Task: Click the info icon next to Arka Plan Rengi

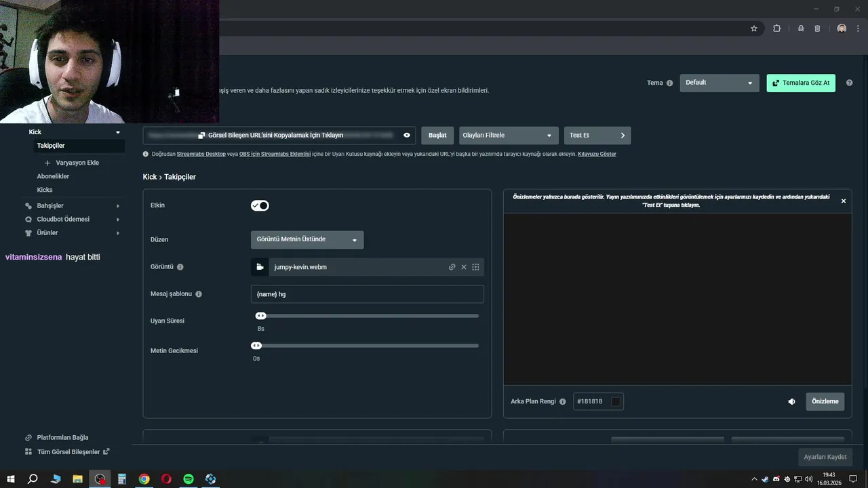Action: 562,401
